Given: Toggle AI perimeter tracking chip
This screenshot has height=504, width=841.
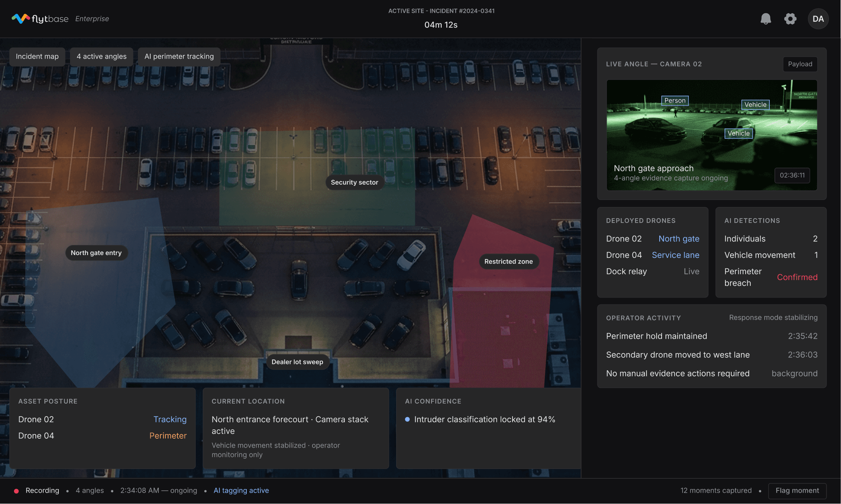Looking at the screenshot, I should 179,56.
